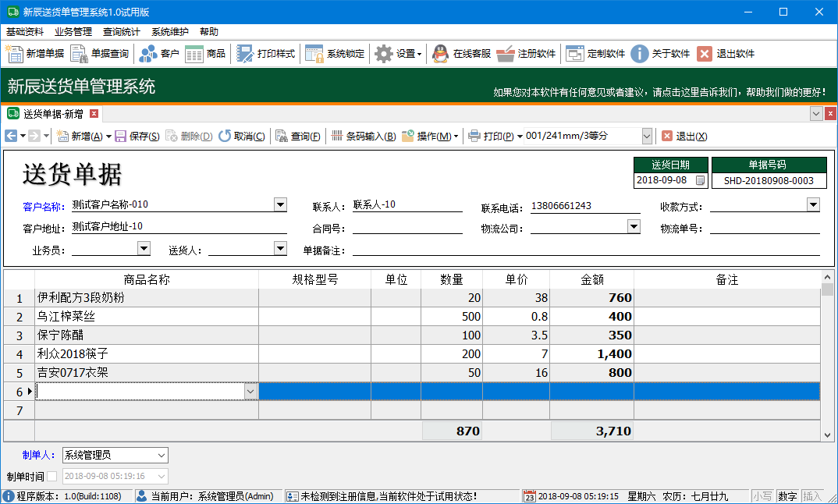The width and height of the screenshot is (838, 504).
Task: Click 退出(X) to exit the form
Action: coord(684,137)
